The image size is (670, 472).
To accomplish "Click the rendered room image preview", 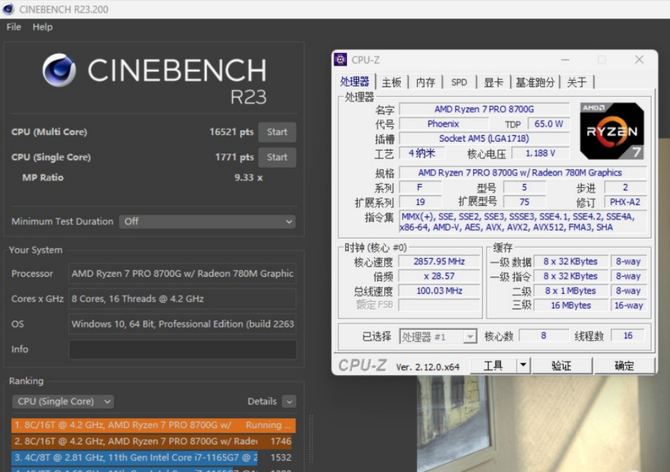I will pyautogui.click(x=543, y=424).
